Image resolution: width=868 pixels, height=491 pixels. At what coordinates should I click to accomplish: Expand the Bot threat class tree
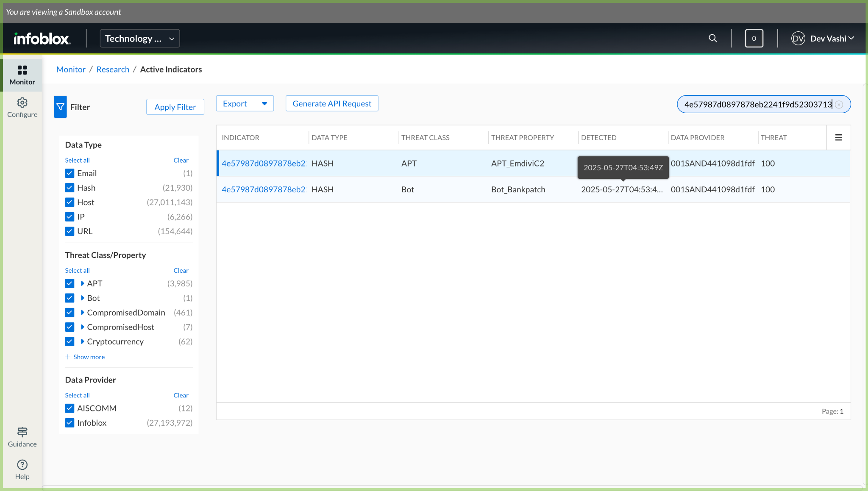click(x=82, y=298)
